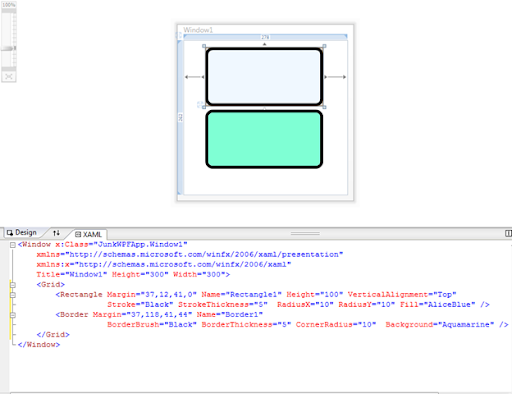Click the top-left resize handle of Rectangle1
The width and height of the screenshot is (512, 394).
(x=204, y=46)
